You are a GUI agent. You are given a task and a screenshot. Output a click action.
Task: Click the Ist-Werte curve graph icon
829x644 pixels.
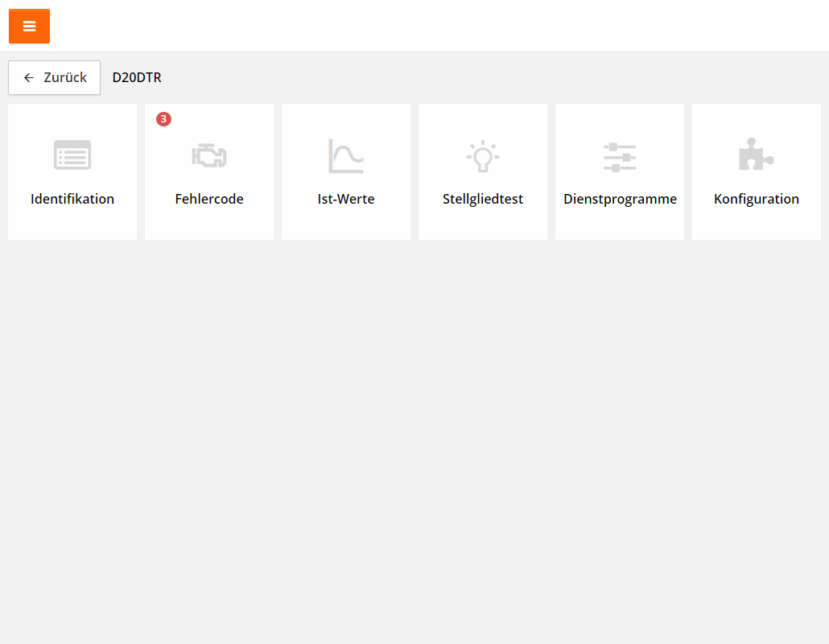coord(346,155)
